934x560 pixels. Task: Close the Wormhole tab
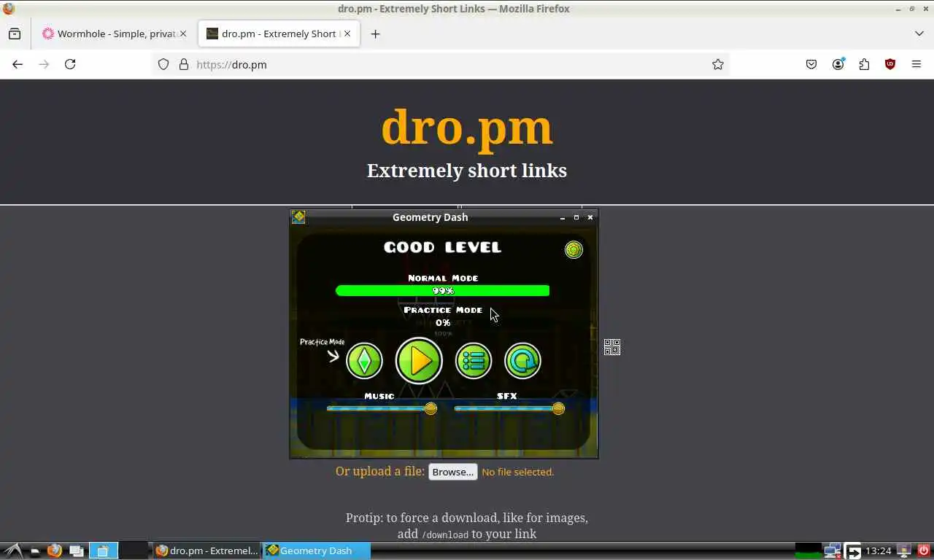point(183,34)
